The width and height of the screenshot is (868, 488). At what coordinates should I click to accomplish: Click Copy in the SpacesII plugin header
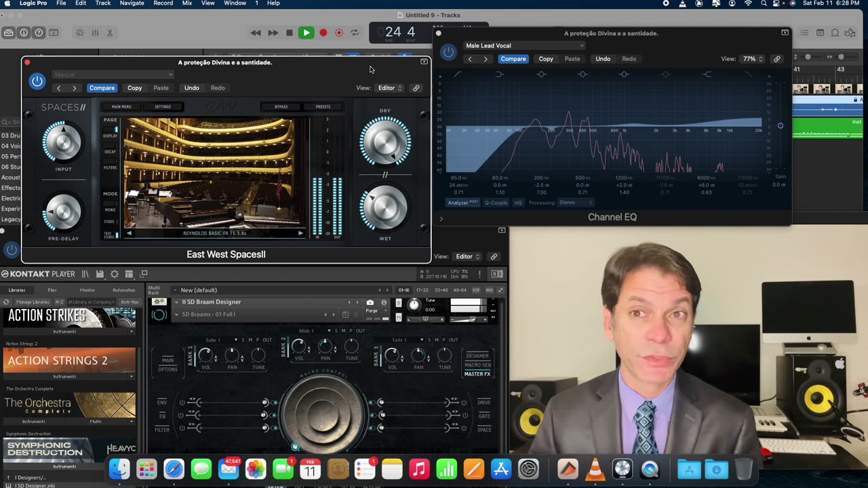[x=135, y=88]
